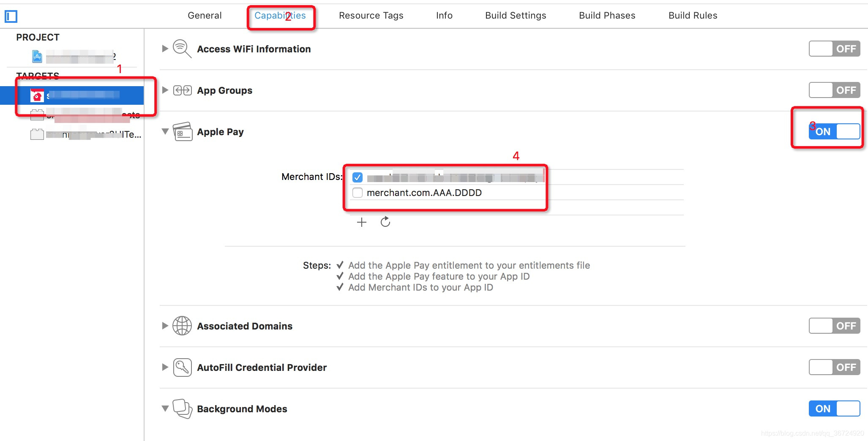Click the App Groups capability icon

183,90
